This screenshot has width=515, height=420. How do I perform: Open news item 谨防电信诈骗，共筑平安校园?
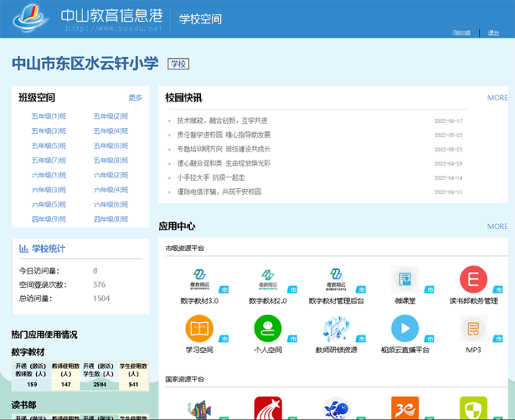click(219, 192)
